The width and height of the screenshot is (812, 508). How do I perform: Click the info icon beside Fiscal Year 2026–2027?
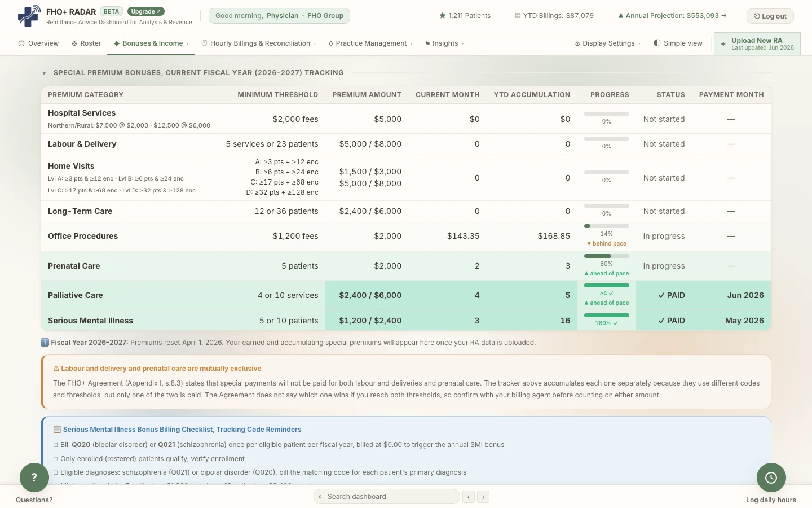tap(45, 342)
